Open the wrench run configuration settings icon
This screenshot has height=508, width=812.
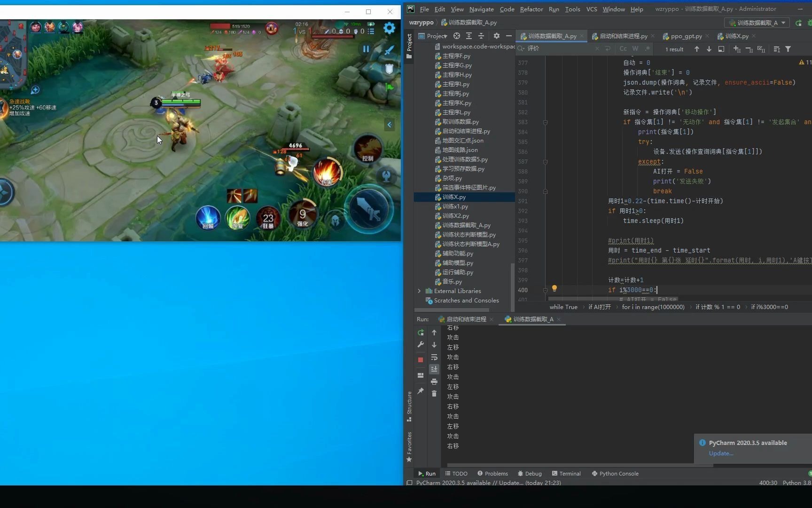click(x=421, y=345)
